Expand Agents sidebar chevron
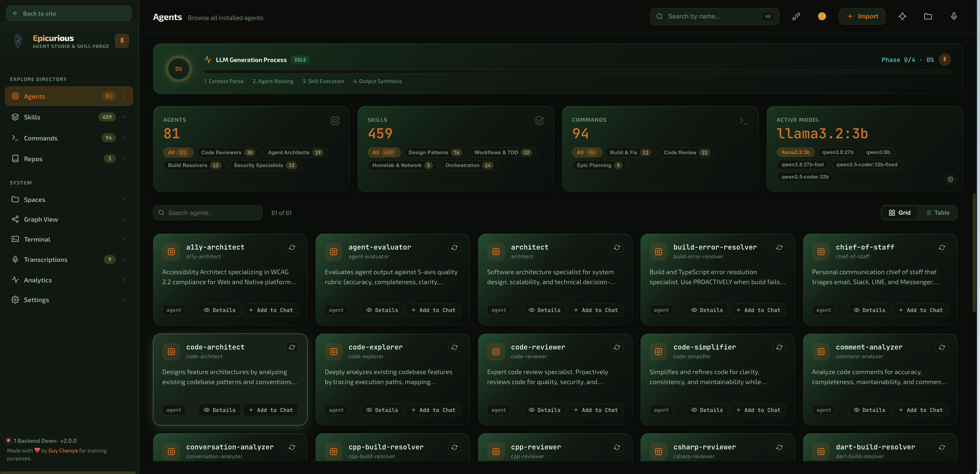 coord(124,96)
